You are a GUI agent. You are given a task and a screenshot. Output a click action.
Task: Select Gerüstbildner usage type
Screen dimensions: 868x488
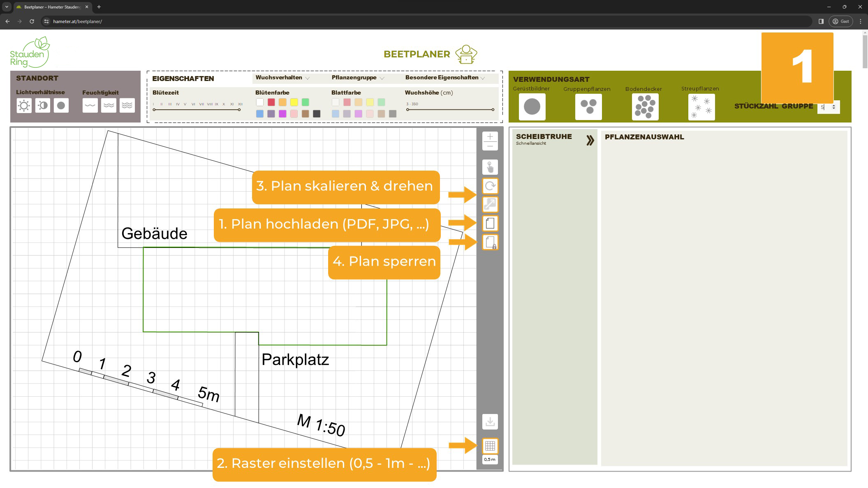[x=532, y=107]
